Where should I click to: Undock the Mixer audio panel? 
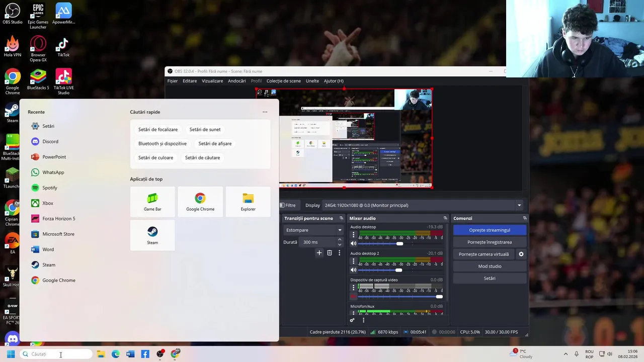pos(445,218)
